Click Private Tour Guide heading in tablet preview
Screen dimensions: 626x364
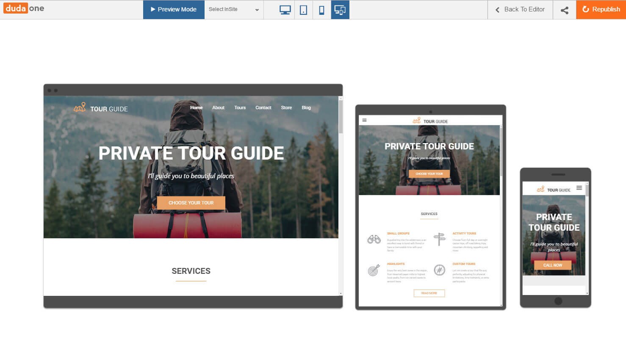click(429, 146)
